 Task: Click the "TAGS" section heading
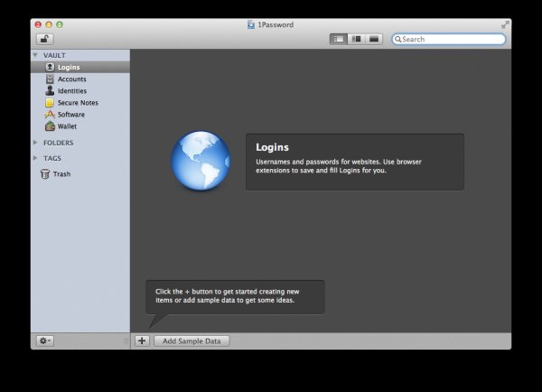tap(52, 158)
